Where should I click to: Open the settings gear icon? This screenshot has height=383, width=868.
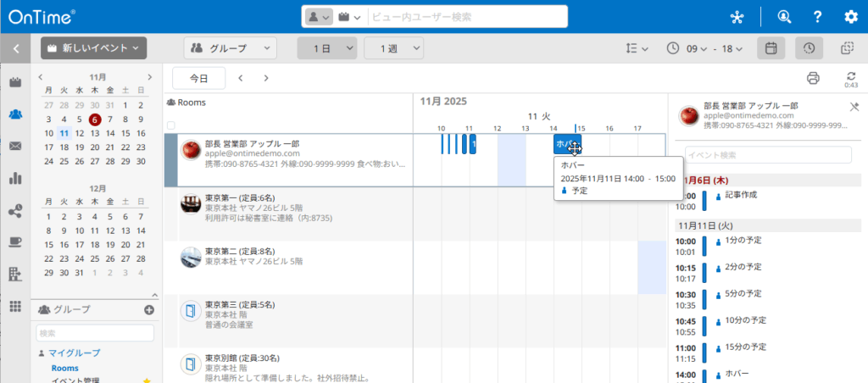pyautogui.click(x=850, y=17)
